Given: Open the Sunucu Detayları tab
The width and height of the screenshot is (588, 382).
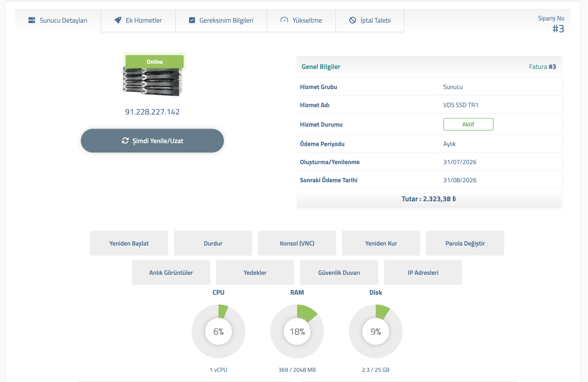Looking at the screenshot, I should [x=58, y=20].
